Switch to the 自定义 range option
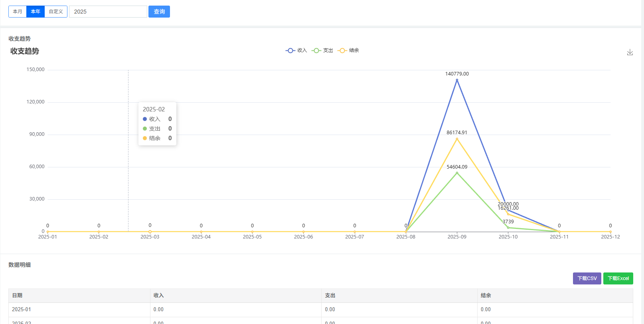 pos(56,12)
